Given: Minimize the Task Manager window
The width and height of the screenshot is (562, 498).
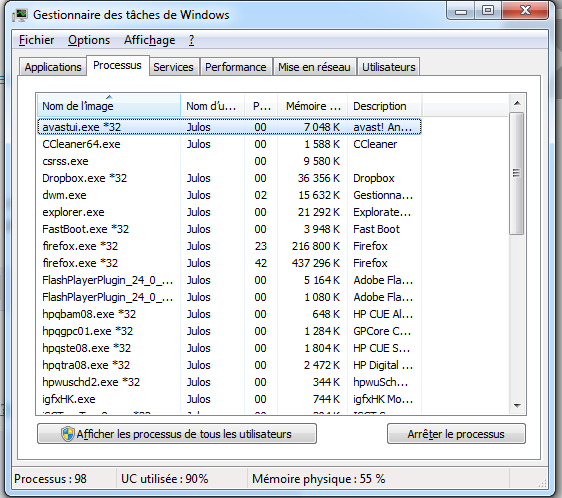Looking at the screenshot, I should (461, 11).
